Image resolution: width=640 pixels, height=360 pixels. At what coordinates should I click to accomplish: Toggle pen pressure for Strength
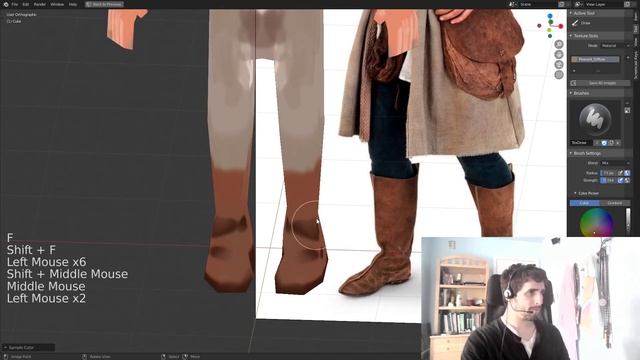click(620, 180)
